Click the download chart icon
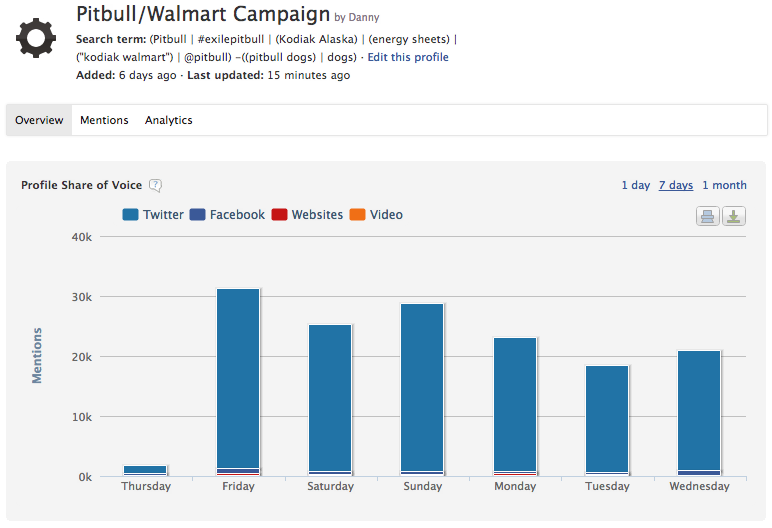 point(734,215)
